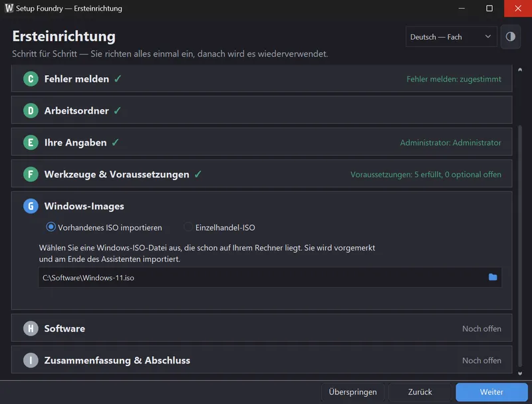Select Einzelhandel-ISO radio button
The height and width of the screenshot is (404, 532).
pos(188,227)
